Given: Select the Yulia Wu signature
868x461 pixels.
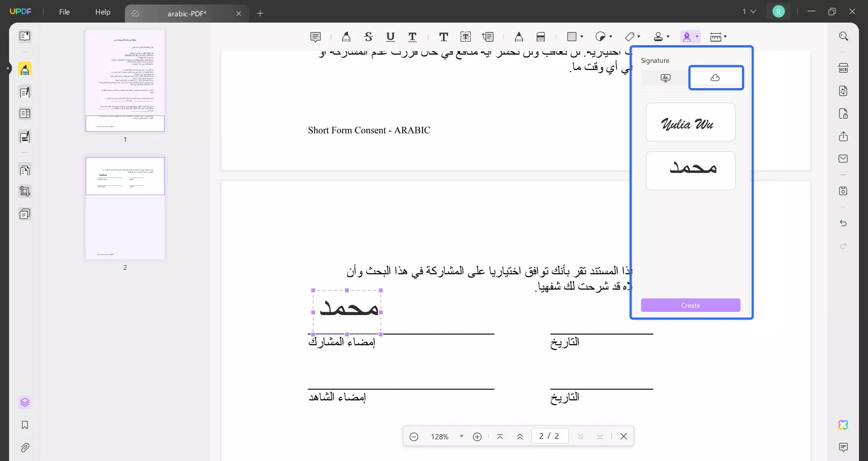Looking at the screenshot, I should (x=690, y=122).
